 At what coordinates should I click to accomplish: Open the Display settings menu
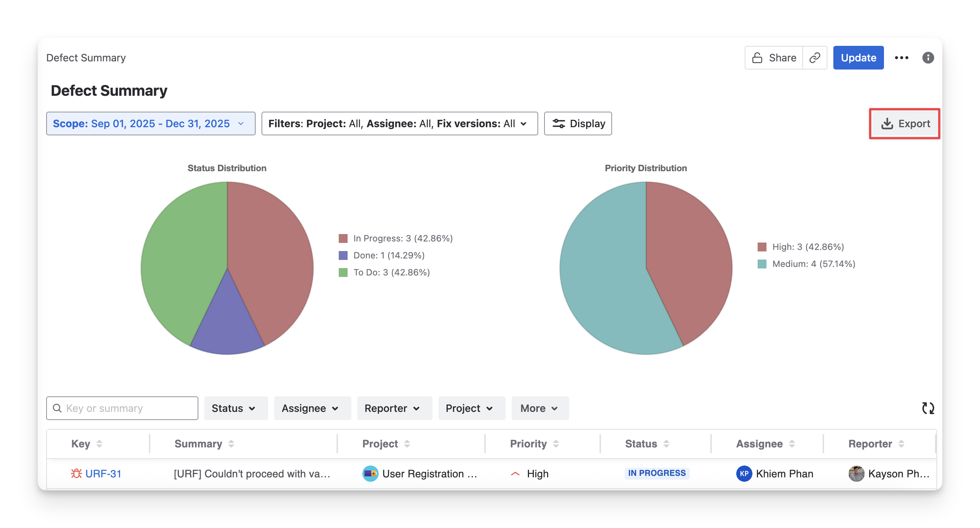tap(577, 124)
